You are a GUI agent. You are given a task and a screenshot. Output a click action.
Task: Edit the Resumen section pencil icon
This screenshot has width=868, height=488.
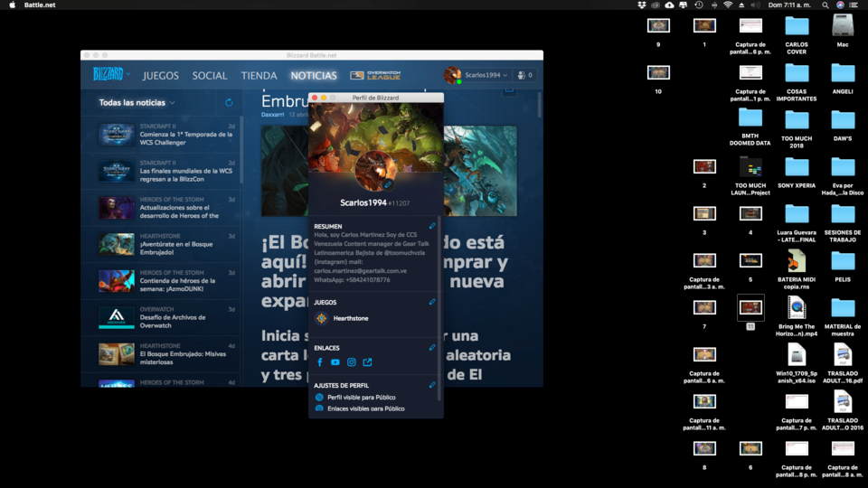432,226
